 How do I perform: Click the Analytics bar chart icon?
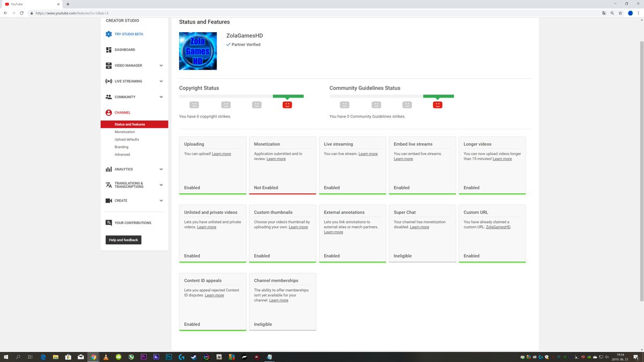[109, 169]
